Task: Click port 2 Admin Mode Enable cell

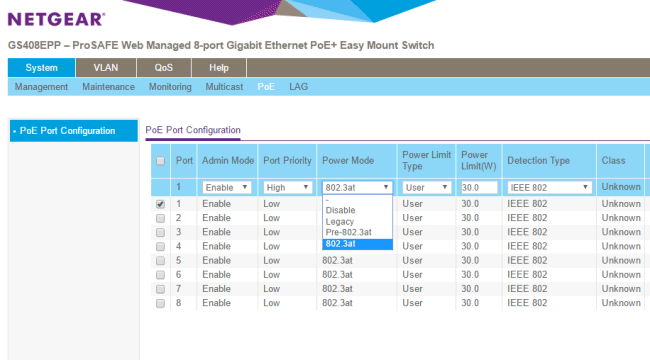Action: tap(216, 218)
